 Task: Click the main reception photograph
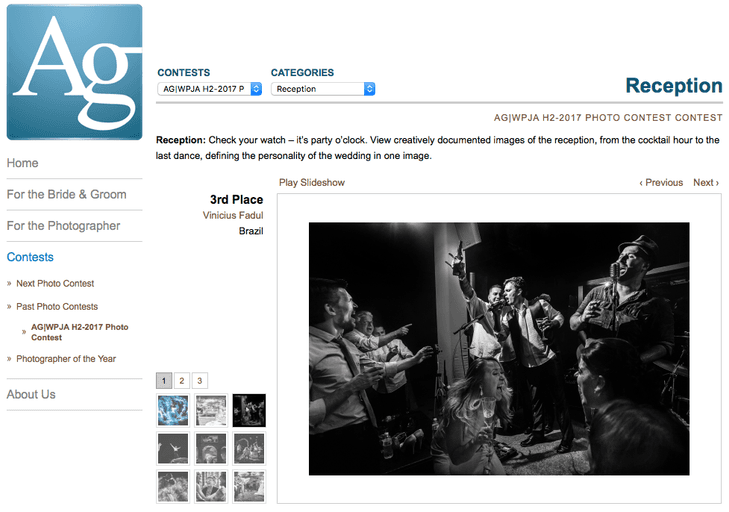click(499, 349)
